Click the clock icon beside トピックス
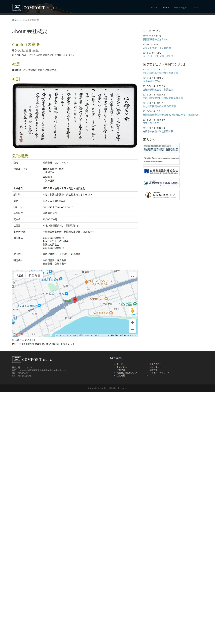Viewport: 215px width, 644px height. 144,31
